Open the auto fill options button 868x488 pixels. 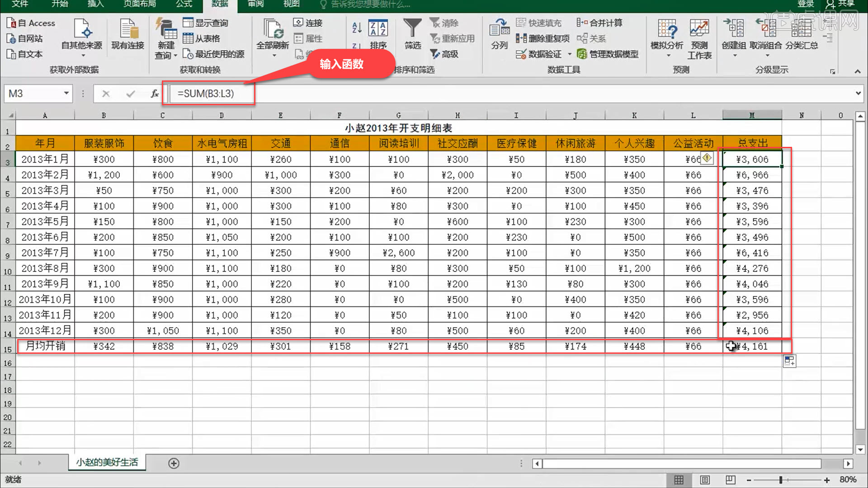coord(789,361)
